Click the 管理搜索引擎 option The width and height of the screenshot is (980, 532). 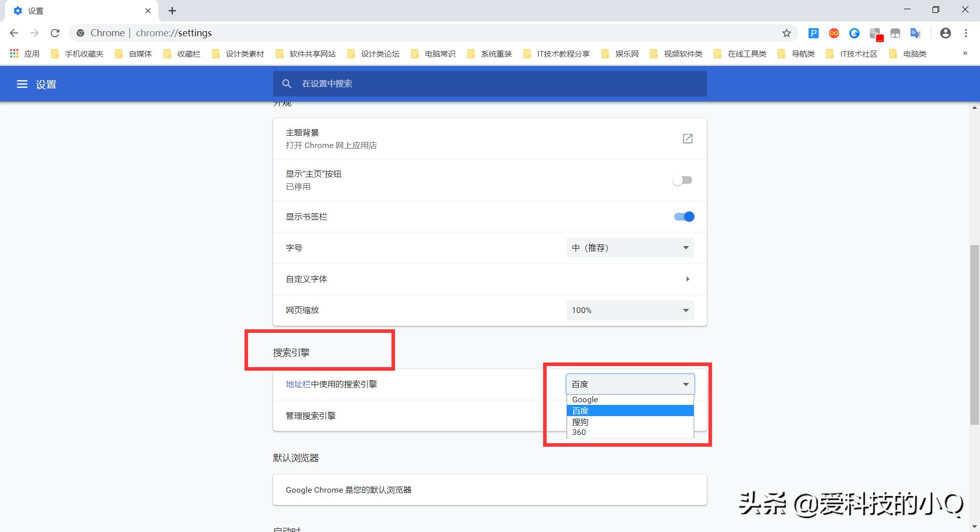pos(310,416)
